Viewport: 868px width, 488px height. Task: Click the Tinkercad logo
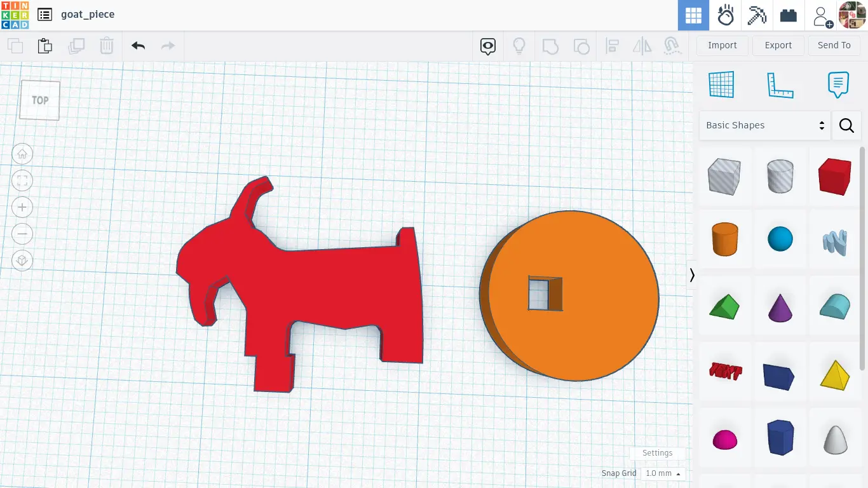pyautogui.click(x=15, y=15)
